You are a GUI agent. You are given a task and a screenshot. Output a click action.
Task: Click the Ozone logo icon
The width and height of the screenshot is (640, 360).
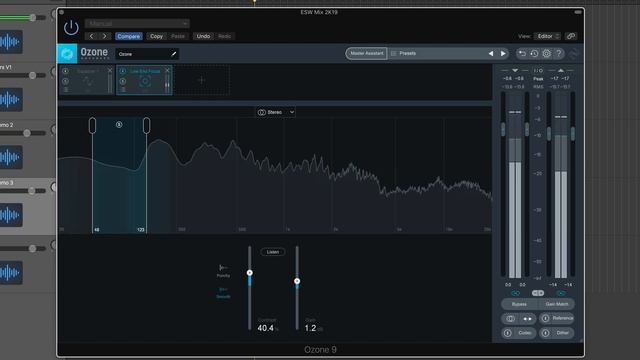coord(67,53)
